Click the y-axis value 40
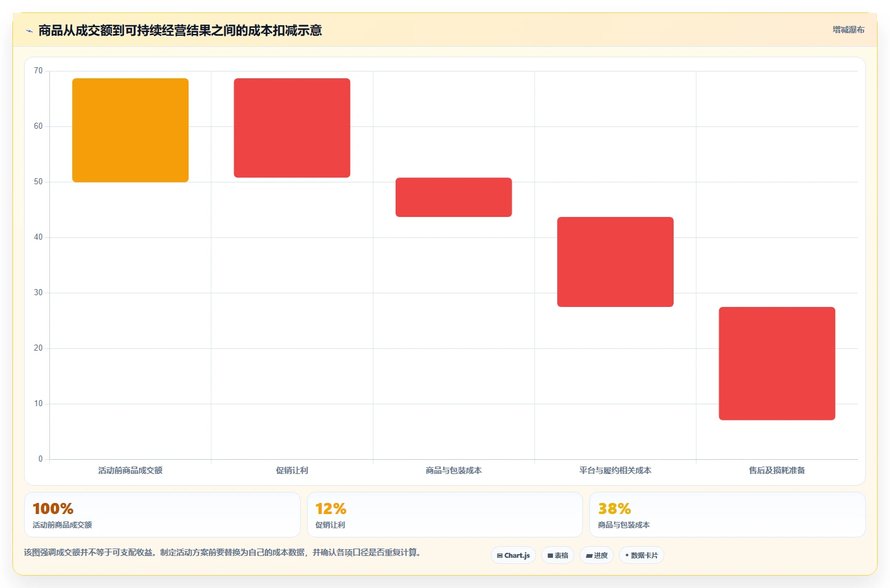 coord(38,237)
